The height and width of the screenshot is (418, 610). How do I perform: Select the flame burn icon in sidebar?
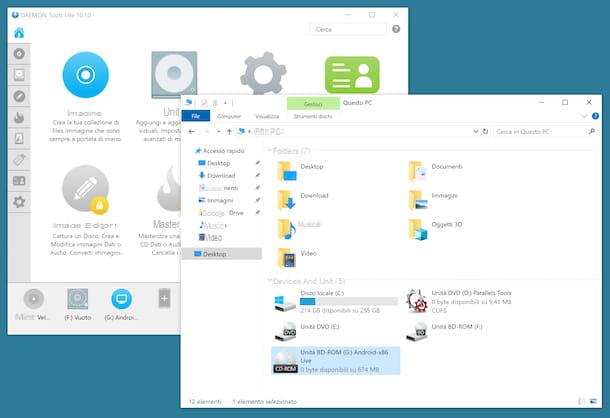click(19, 117)
